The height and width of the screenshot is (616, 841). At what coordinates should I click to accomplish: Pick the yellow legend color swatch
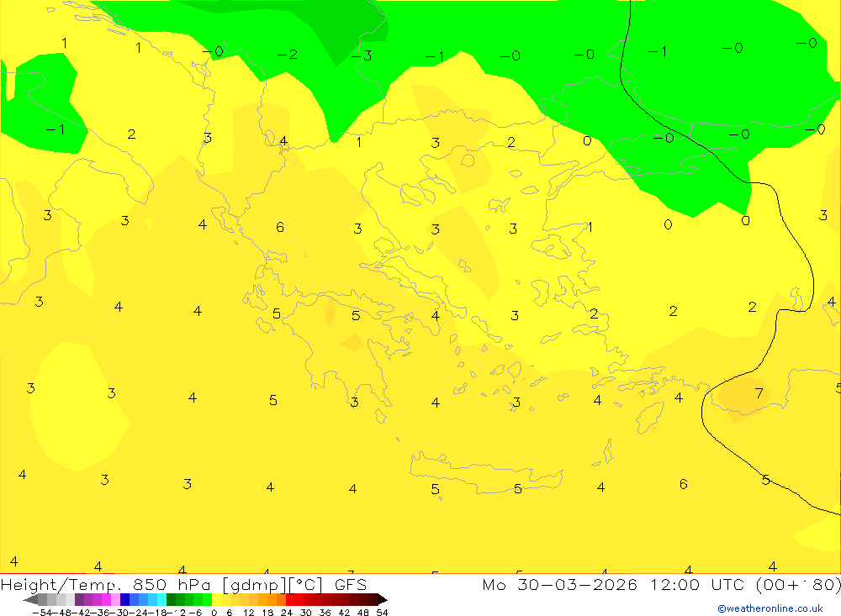coord(217,599)
